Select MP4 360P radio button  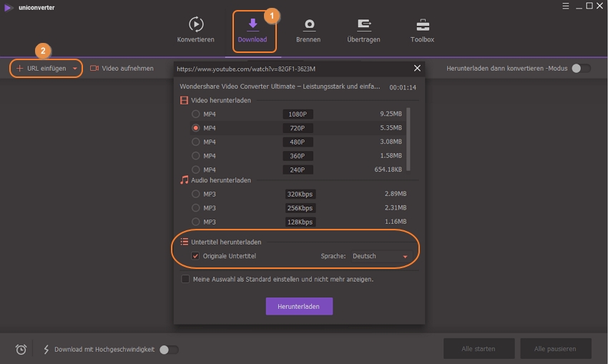196,156
